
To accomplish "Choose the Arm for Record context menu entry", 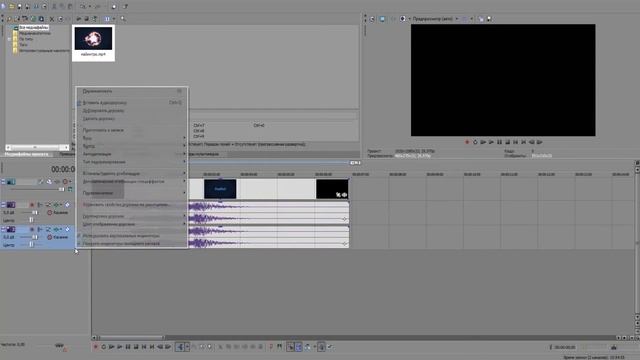I will [131, 130].
